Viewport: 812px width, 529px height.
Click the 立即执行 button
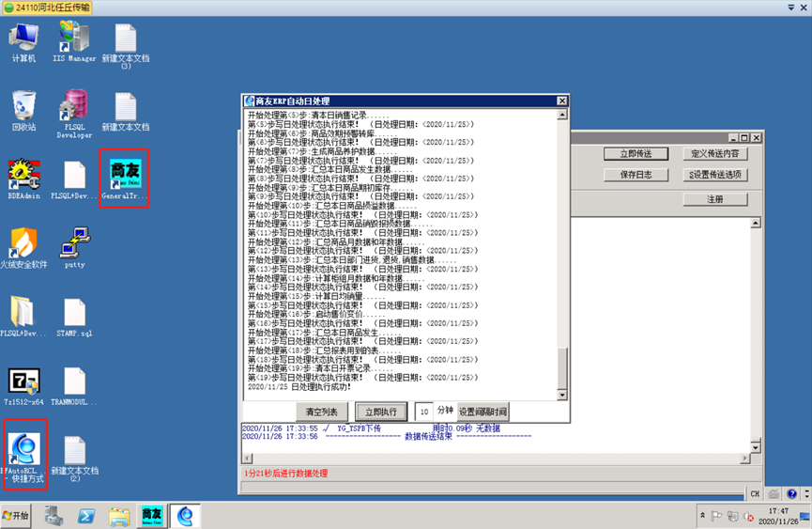point(381,412)
